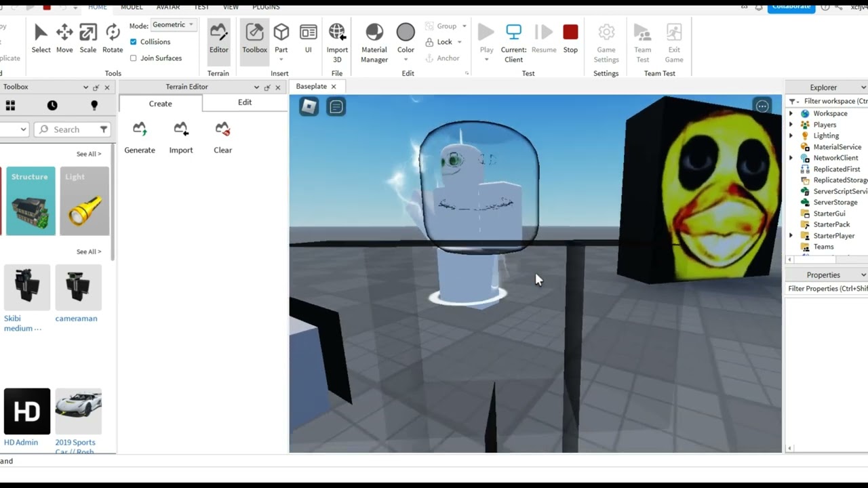This screenshot has height=488, width=868.
Task: Expand the Lighting tree node
Action: pyautogui.click(x=791, y=136)
